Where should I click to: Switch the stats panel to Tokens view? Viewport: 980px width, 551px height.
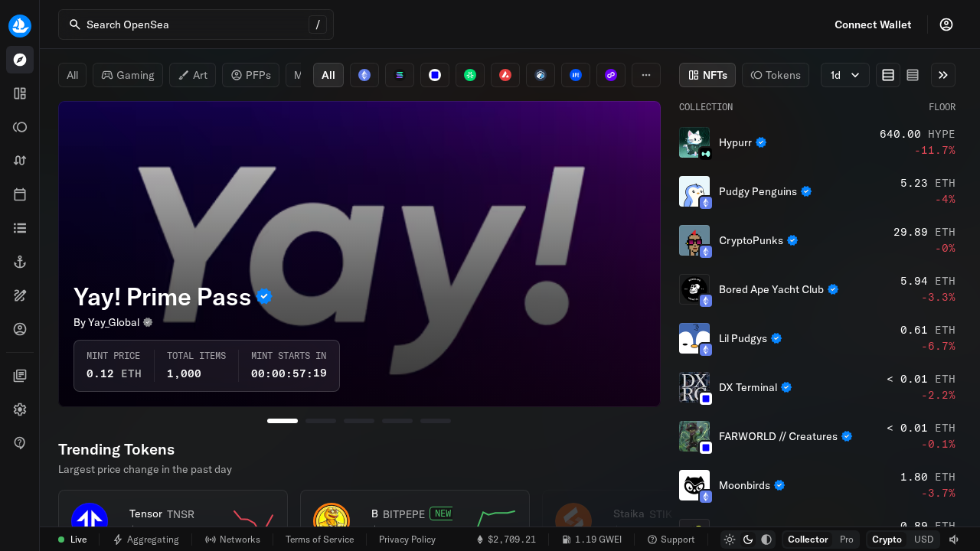click(x=775, y=75)
